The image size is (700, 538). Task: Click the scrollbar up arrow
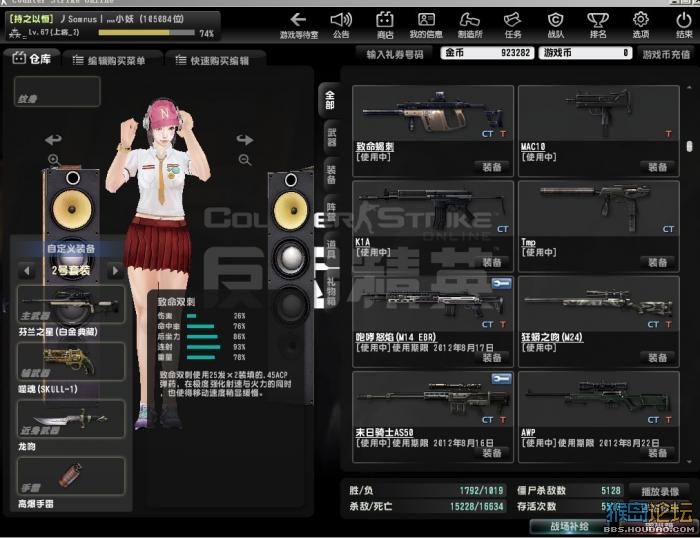(x=689, y=87)
